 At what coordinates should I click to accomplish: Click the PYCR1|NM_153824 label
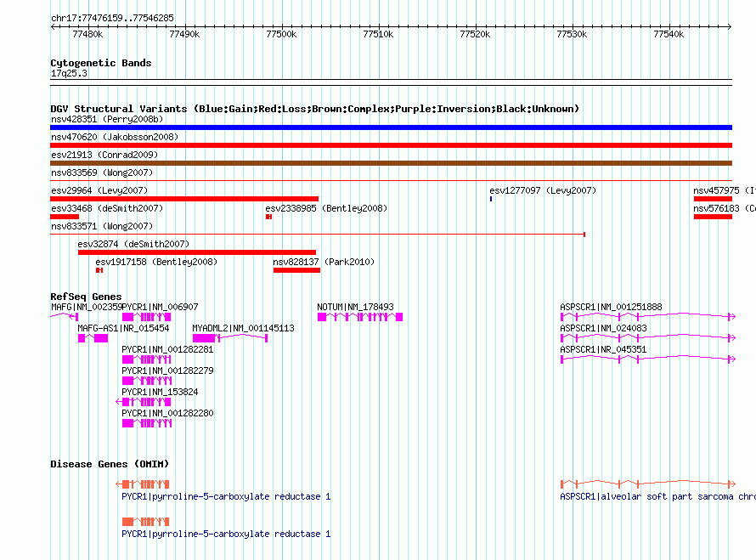[160, 392]
